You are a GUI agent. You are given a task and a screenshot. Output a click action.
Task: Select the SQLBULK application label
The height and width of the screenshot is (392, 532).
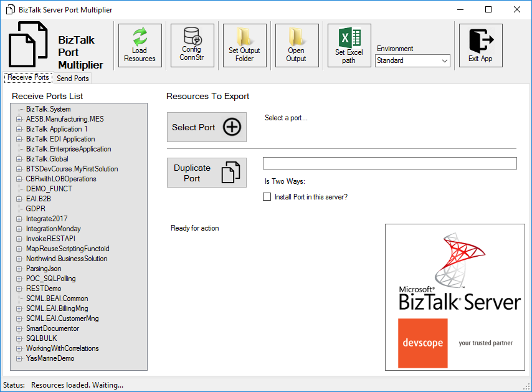point(41,338)
